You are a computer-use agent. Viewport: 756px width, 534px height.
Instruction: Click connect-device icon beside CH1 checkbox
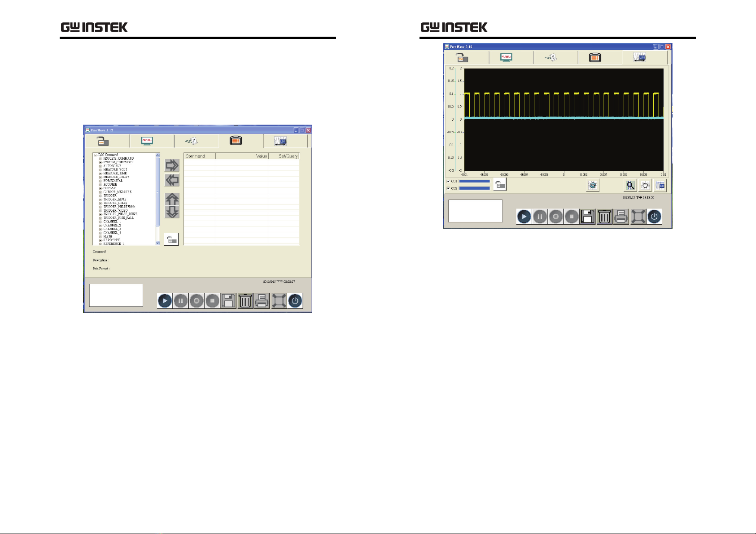pos(500,184)
